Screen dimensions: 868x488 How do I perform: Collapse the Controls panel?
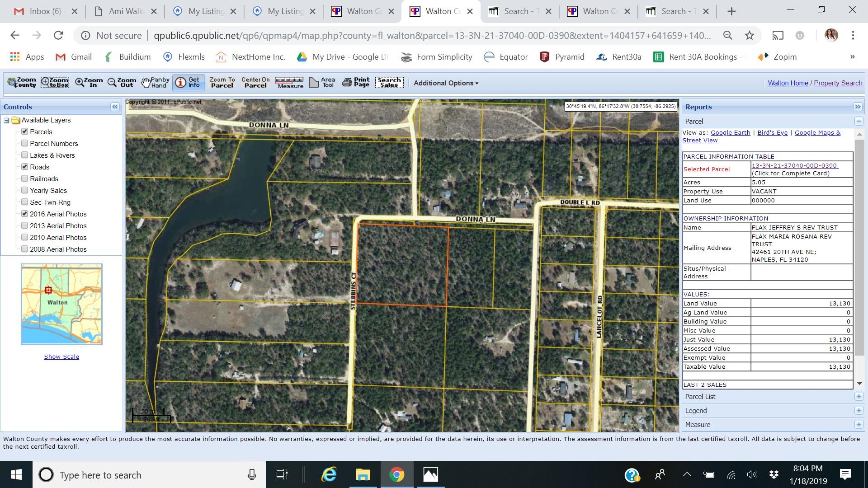(114, 107)
